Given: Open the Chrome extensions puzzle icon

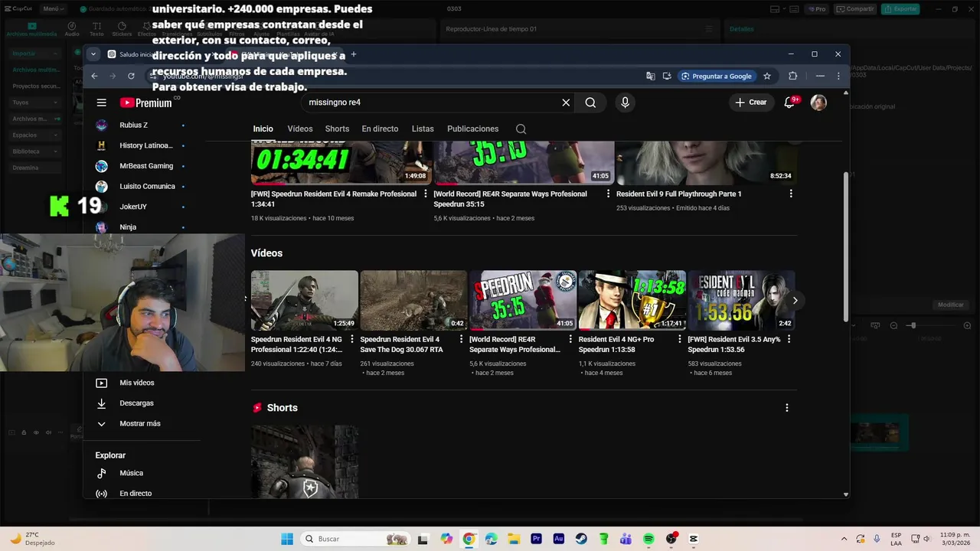Looking at the screenshot, I should click(792, 76).
